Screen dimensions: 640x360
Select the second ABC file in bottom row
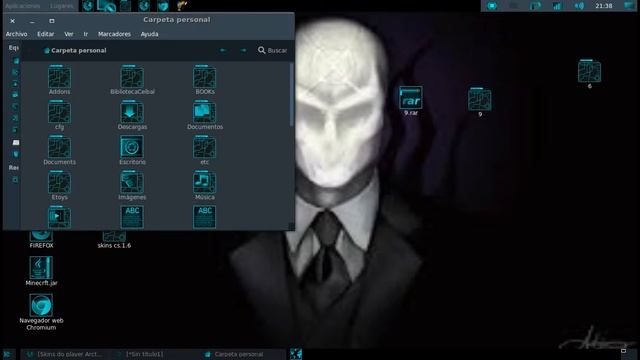[204, 217]
